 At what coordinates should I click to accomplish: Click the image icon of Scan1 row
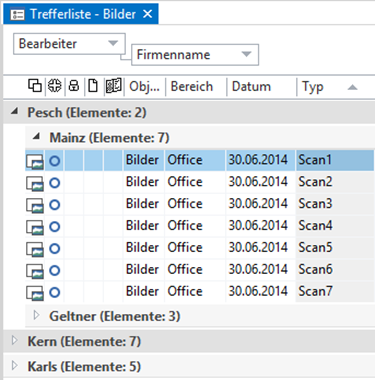[35, 162]
